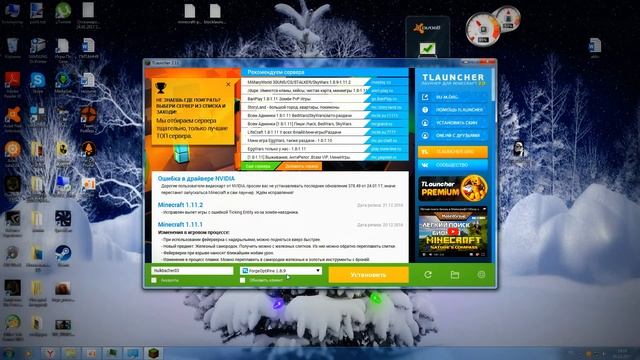640x360 pixels.
Task: Toggle the update client checkbox
Action: (x=242, y=280)
